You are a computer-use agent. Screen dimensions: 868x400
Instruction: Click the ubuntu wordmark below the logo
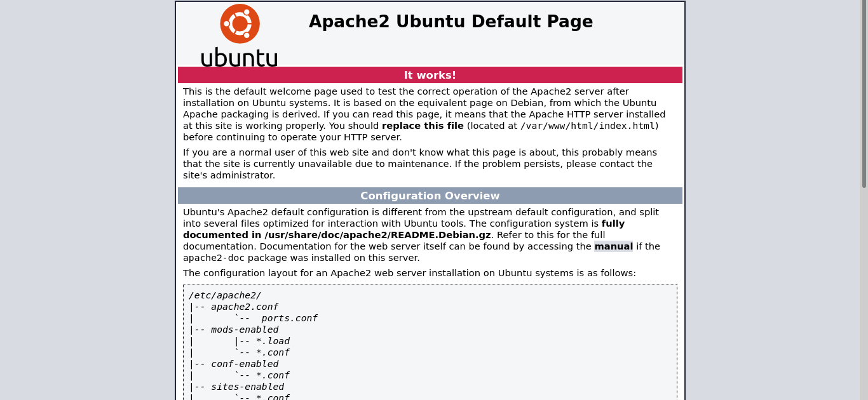coord(239,57)
